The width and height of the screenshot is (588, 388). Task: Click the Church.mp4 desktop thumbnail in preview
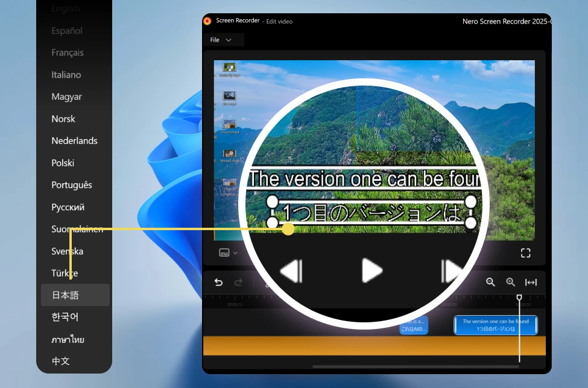coord(229,127)
